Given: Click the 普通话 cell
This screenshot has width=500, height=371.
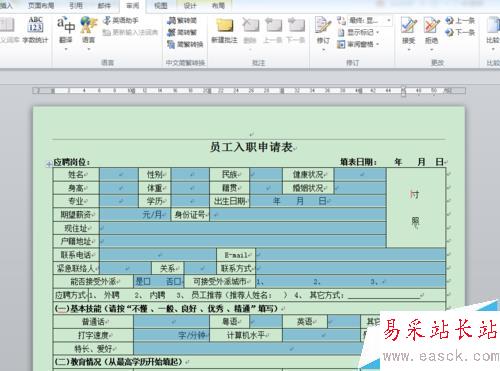Looking at the screenshot, I should coord(93,322).
